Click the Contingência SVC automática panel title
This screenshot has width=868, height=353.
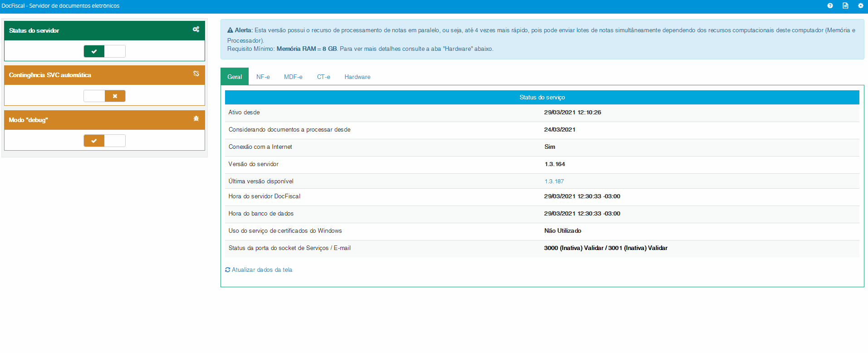tap(50, 75)
